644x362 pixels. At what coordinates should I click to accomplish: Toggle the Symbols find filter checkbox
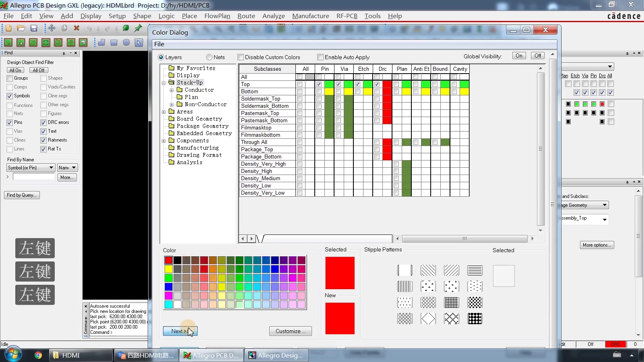10,96
